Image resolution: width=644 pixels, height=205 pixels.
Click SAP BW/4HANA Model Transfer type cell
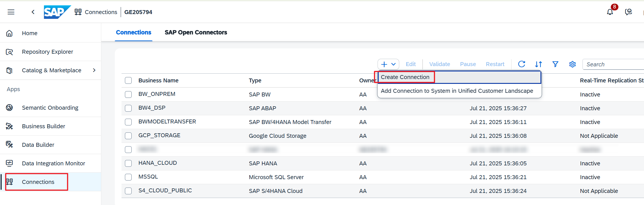[290, 122]
